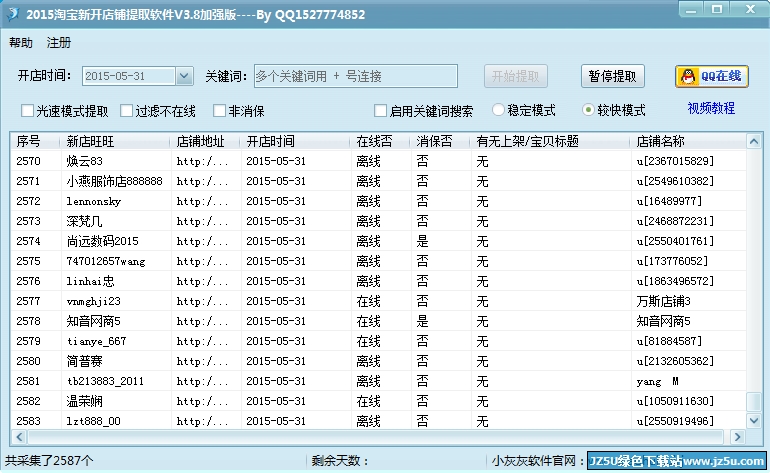770x473 pixels.
Task: Select row 2582 温荣娴
Action: click(x=378, y=401)
